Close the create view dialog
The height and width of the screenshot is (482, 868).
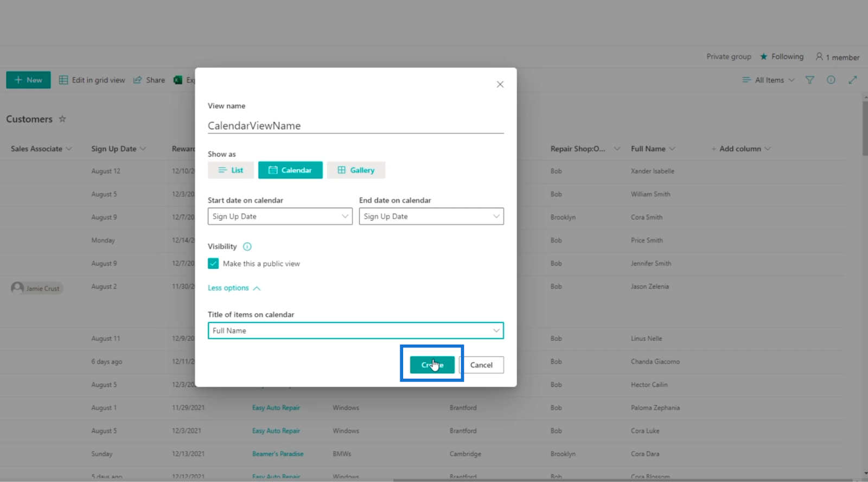pos(500,84)
